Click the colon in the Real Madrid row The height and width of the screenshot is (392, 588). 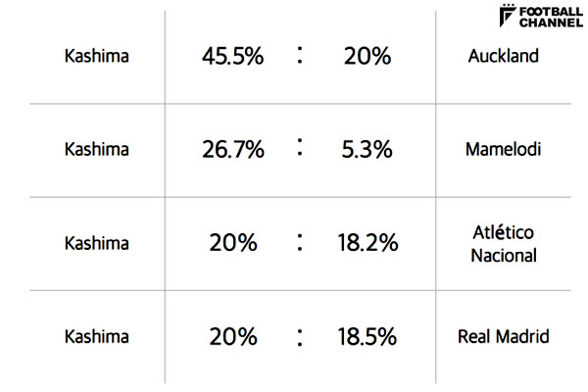tap(300, 337)
